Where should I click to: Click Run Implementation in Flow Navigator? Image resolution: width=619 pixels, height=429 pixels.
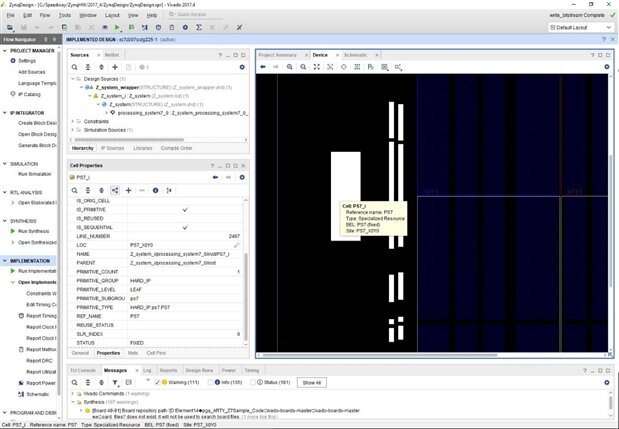tap(37, 271)
